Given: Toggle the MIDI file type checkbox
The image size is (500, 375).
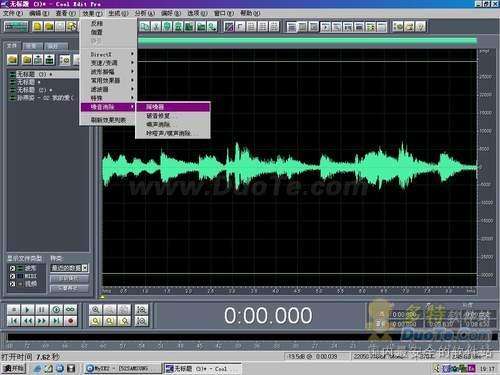Looking at the screenshot, I should point(12,276).
